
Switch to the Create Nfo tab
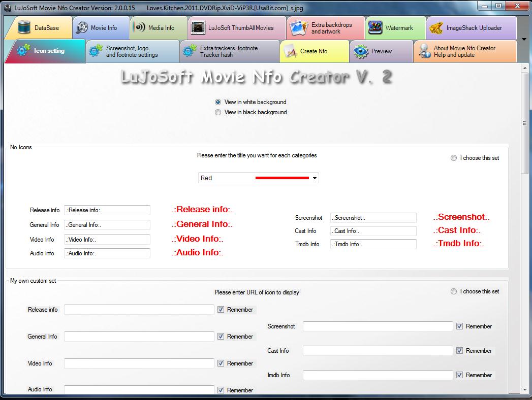coord(315,51)
